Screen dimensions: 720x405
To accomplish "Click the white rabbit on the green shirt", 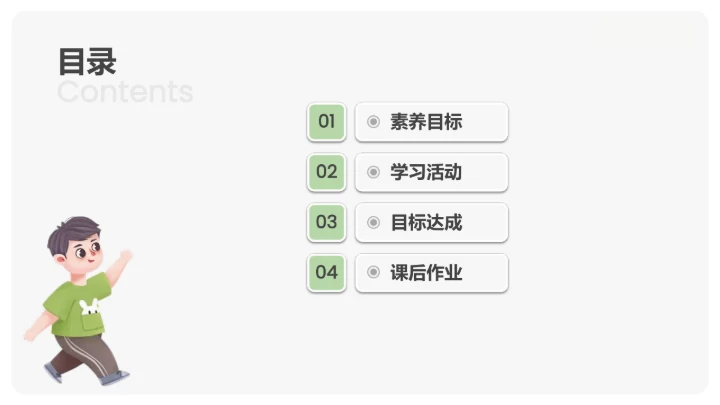I will tap(88, 308).
